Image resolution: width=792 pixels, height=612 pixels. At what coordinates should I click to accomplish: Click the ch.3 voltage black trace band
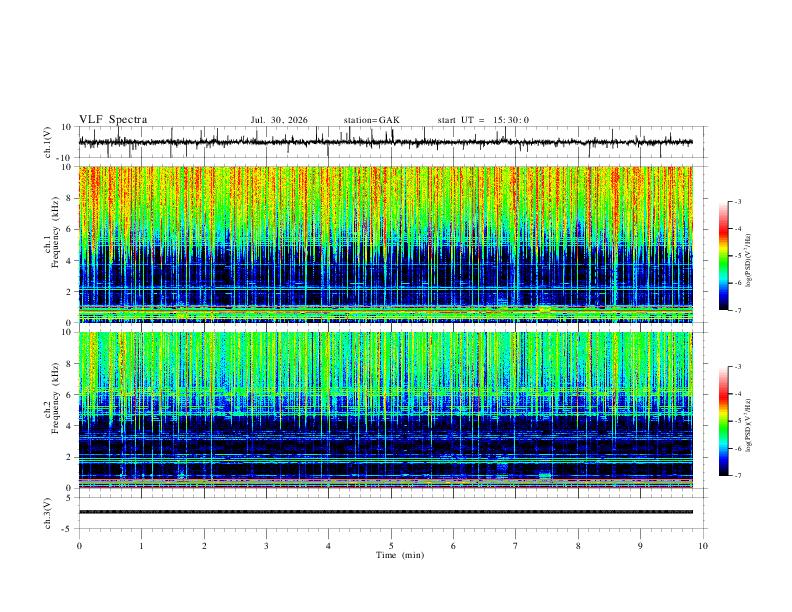tap(385, 512)
